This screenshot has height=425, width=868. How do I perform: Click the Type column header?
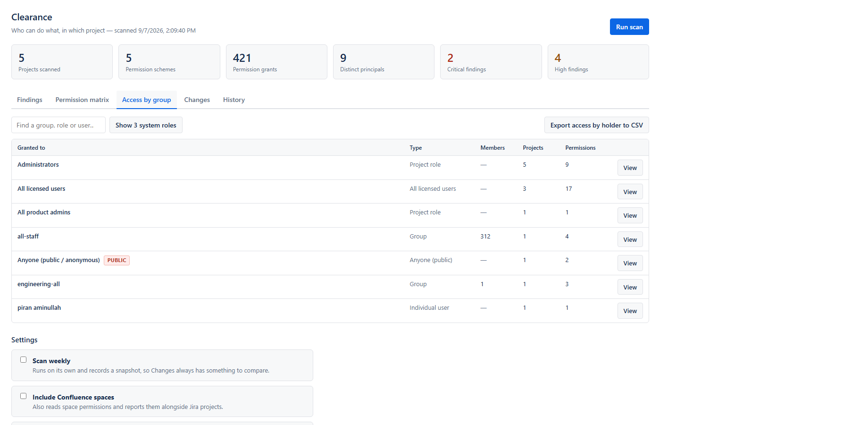coord(416,148)
